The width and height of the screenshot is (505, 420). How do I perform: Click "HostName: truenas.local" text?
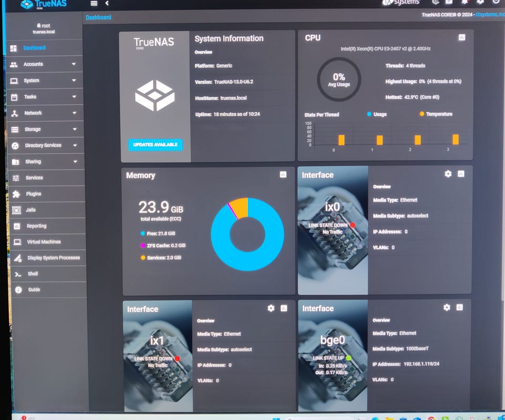(x=221, y=98)
